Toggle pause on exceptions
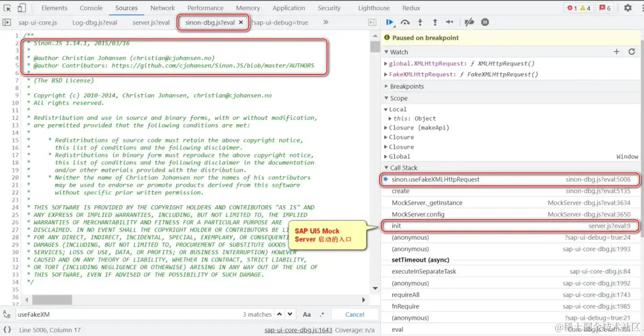The height and width of the screenshot is (336, 644). click(485, 23)
